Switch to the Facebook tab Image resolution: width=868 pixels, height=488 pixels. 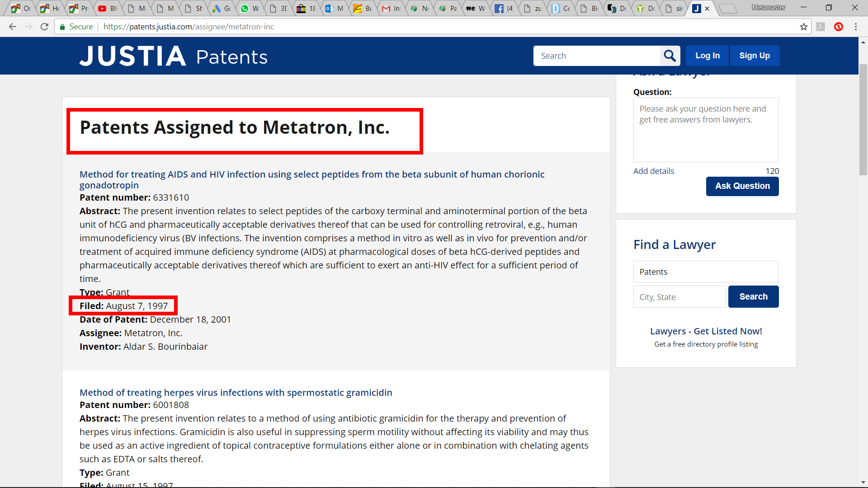coord(503,9)
